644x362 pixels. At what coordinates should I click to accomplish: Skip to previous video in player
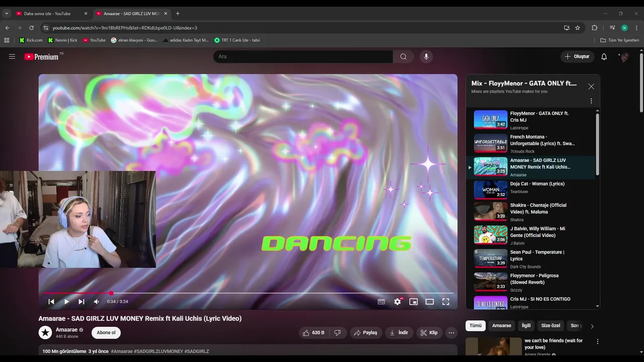pos(51,302)
